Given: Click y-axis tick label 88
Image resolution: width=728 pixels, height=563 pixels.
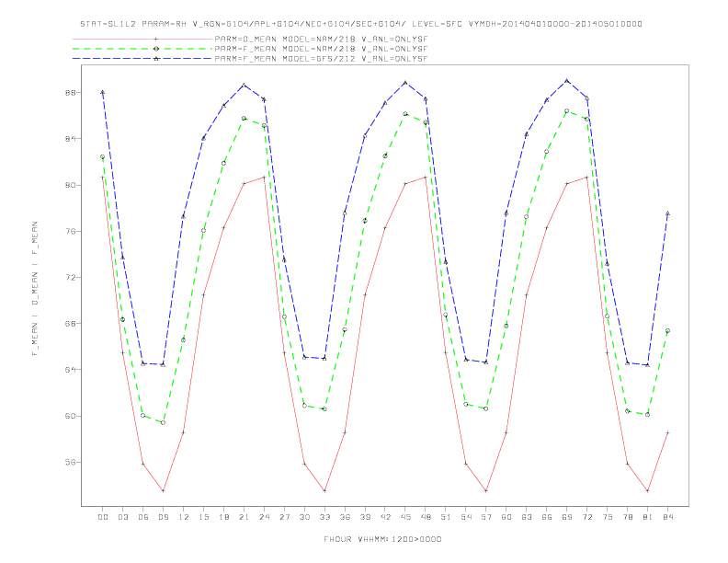Looking at the screenshot, I should 70,92.
